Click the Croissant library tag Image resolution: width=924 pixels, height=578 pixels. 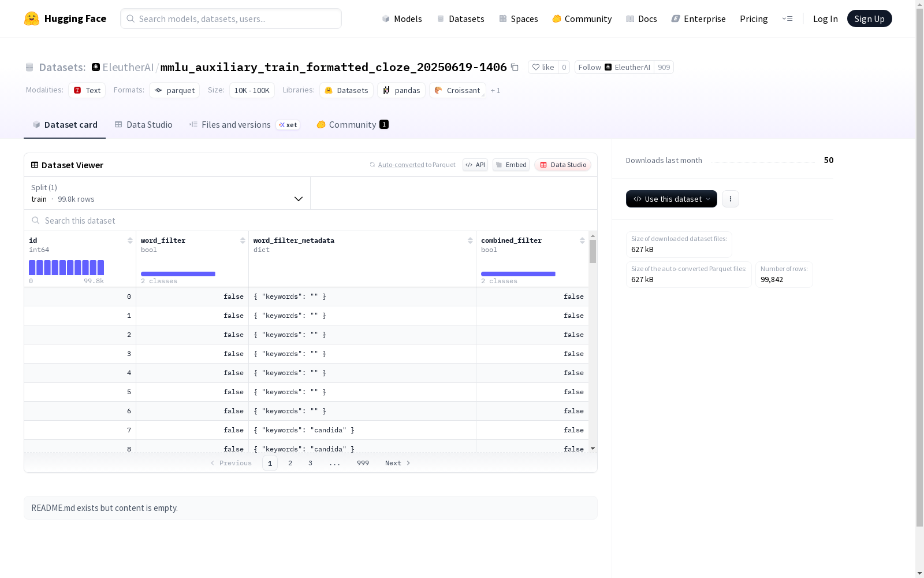[x=457, y=90]
